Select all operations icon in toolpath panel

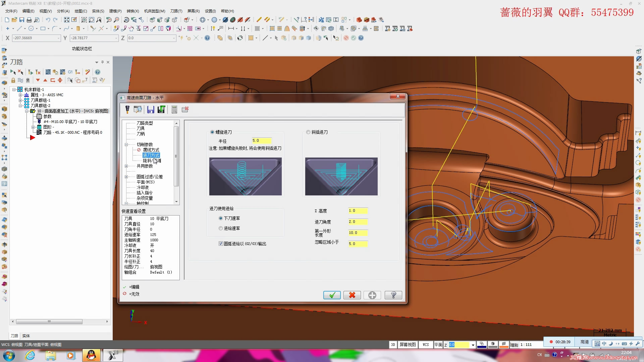[13, 72]
